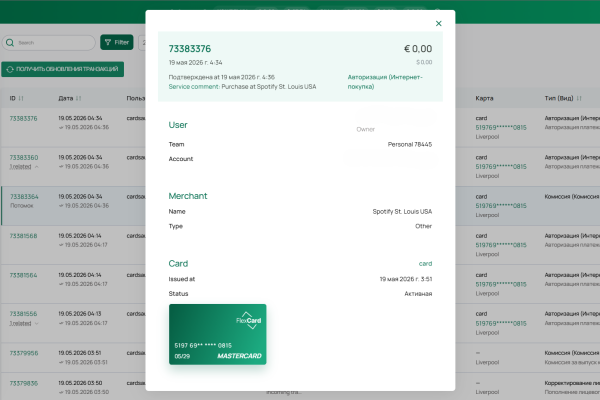
Task: Click the Service comment label
Action: 194,87
